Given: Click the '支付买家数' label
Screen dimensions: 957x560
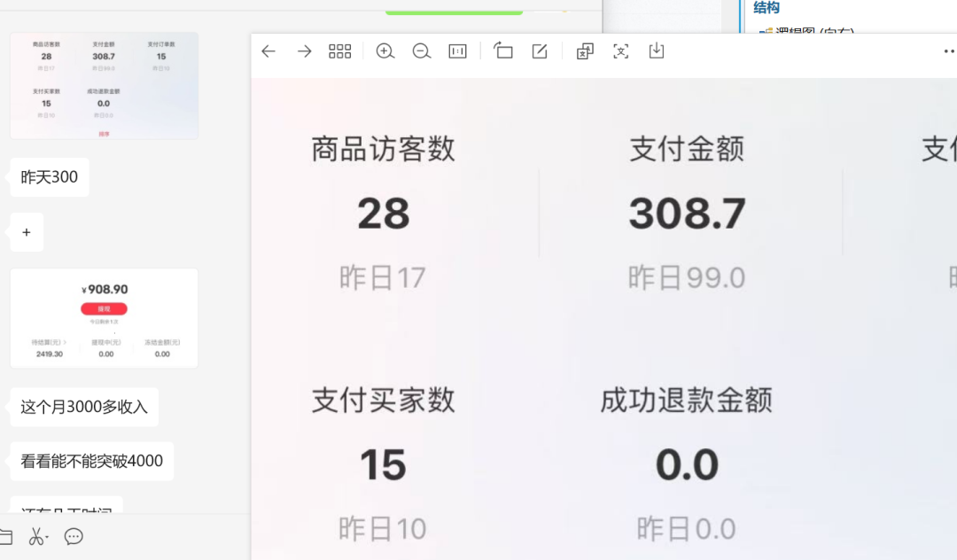Looking at the screenshot, I should click(x=384, y=401).
